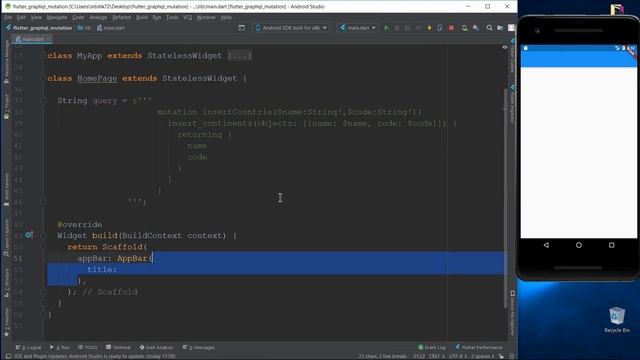Collapse the HomePage class fold marker
The image size is (640, 360).
click(x=43, y=78)
